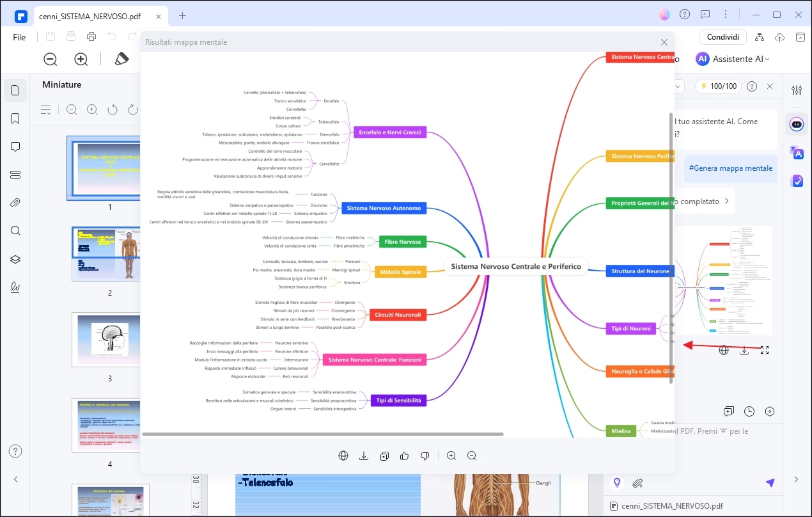Download the mind map from dialog toolbar
The width and height of the screenshot is (812, 517).
point(364,456)
